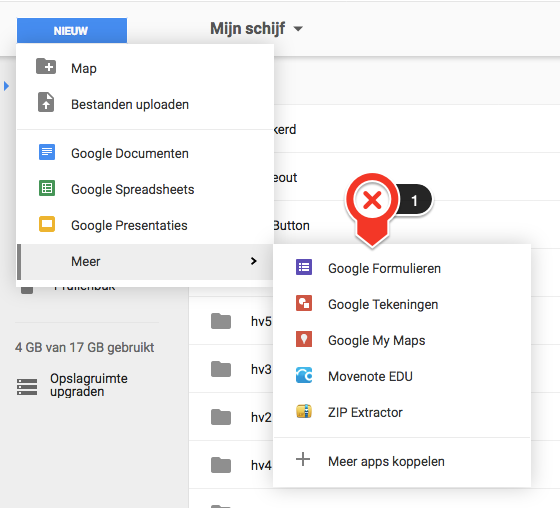Click the purple Google Formulieren icon
The height and width of the screenshot is (508, 560).
(304, 267)
